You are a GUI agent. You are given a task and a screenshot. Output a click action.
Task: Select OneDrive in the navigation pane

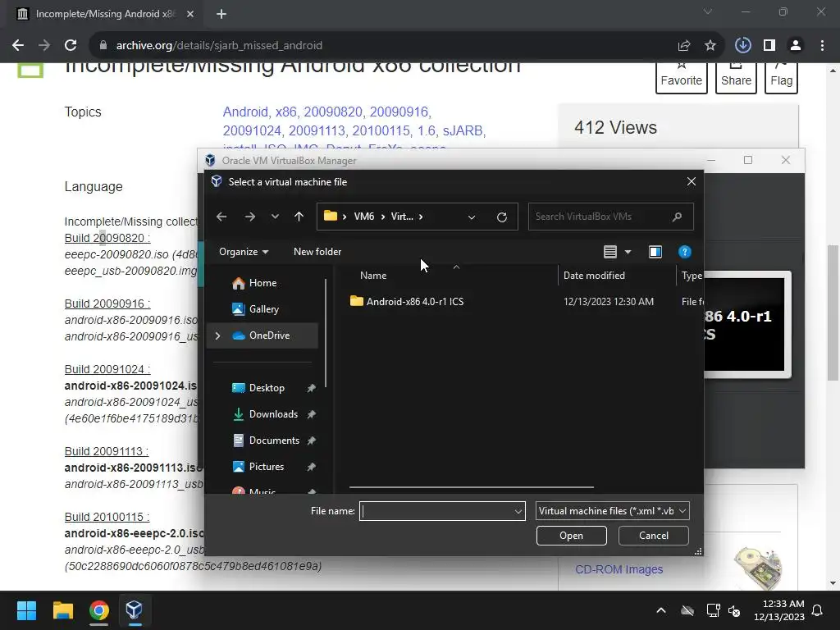pos(262,336)
